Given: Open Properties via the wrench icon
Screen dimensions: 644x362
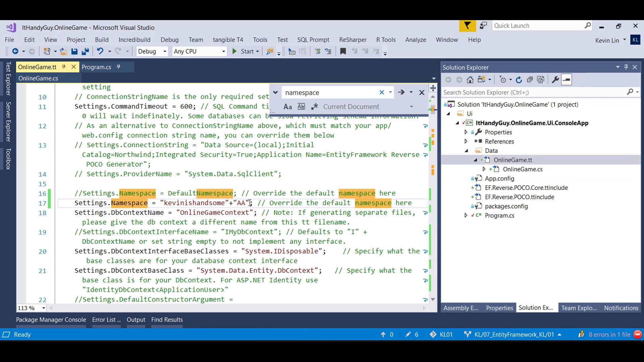Looking at the screenshot, I should pyautogui.click(x=555, y=80).
